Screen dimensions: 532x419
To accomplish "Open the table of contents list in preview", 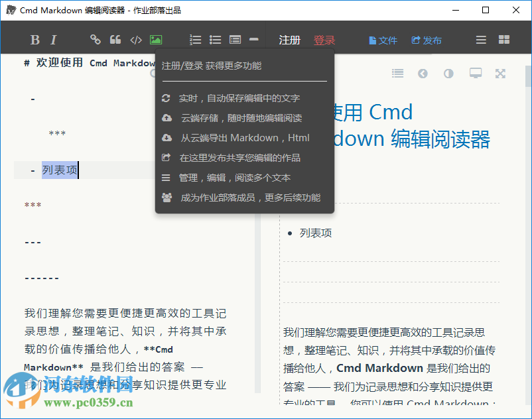I will point(397,74).
